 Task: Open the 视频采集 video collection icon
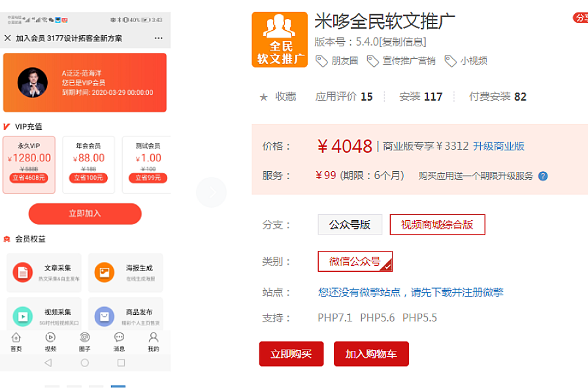point(23,316)
